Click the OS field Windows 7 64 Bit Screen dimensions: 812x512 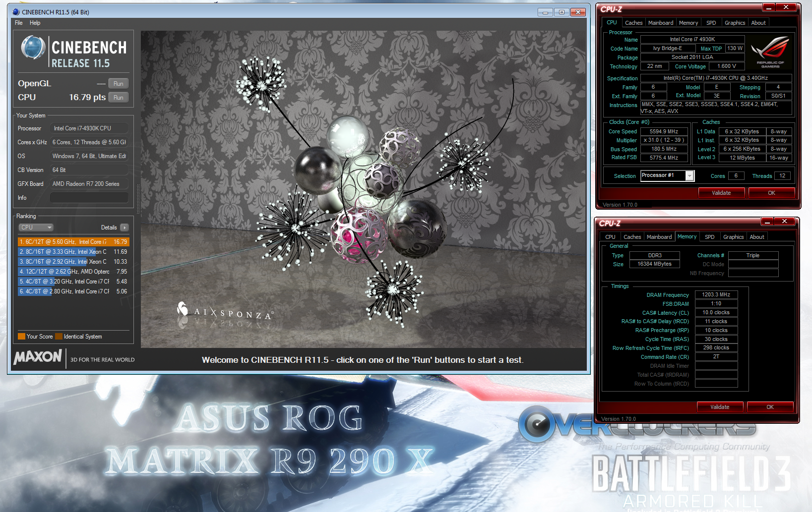[89, 156]
